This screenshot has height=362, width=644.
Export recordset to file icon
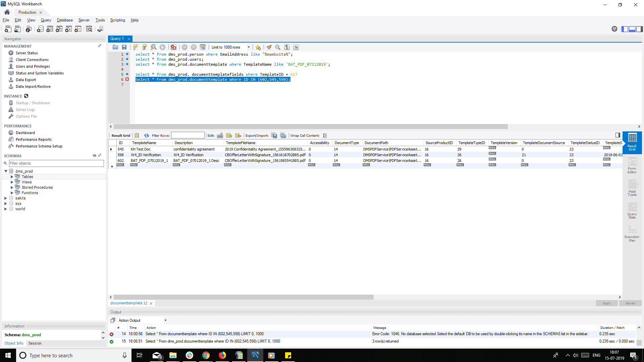274,135
